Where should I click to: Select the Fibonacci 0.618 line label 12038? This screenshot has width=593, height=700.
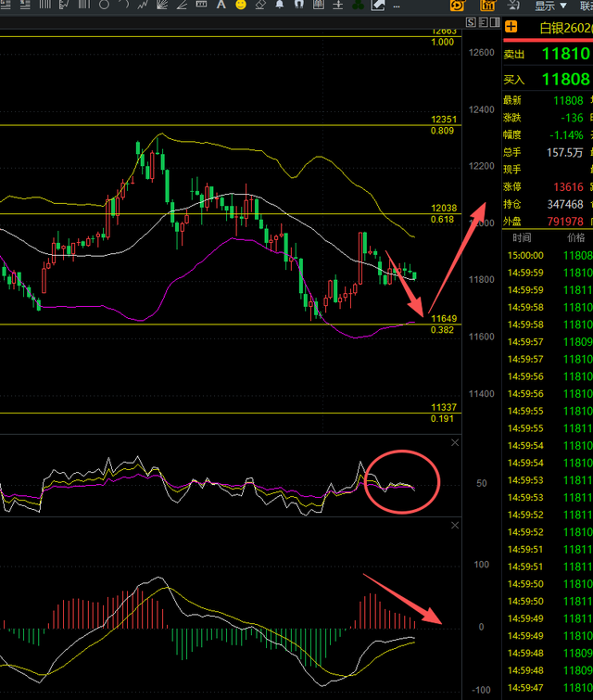444,208
